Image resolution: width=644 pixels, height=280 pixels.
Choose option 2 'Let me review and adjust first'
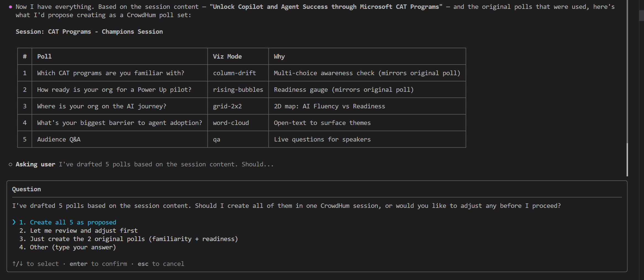(x=78, y=231)
